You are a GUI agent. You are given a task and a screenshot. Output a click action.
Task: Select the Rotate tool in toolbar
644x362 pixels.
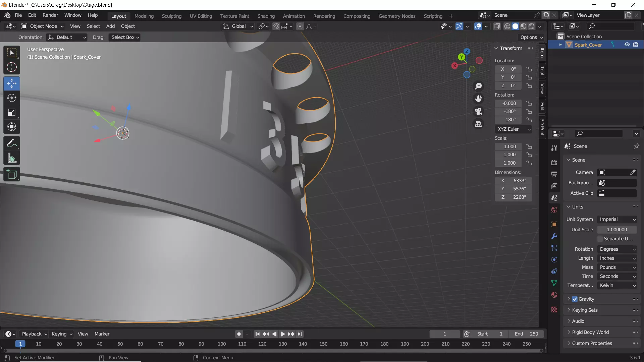tap(12, 98)
